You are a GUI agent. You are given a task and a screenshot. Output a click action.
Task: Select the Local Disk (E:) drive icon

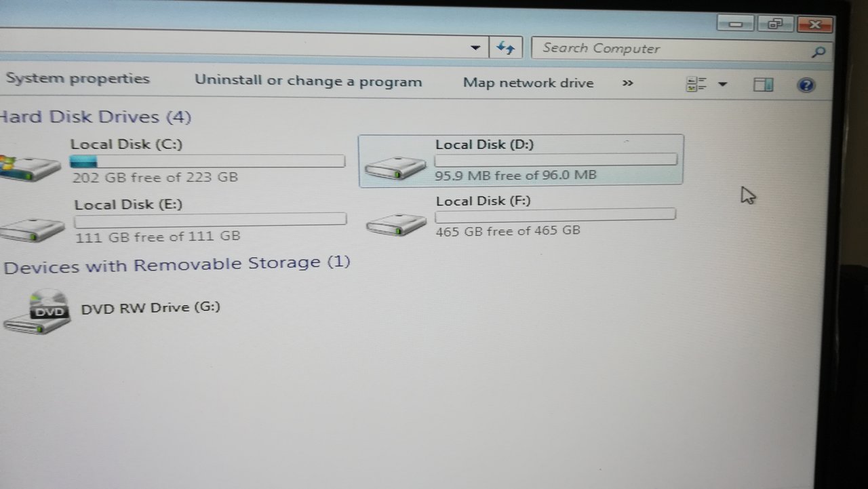click(32, 229)
